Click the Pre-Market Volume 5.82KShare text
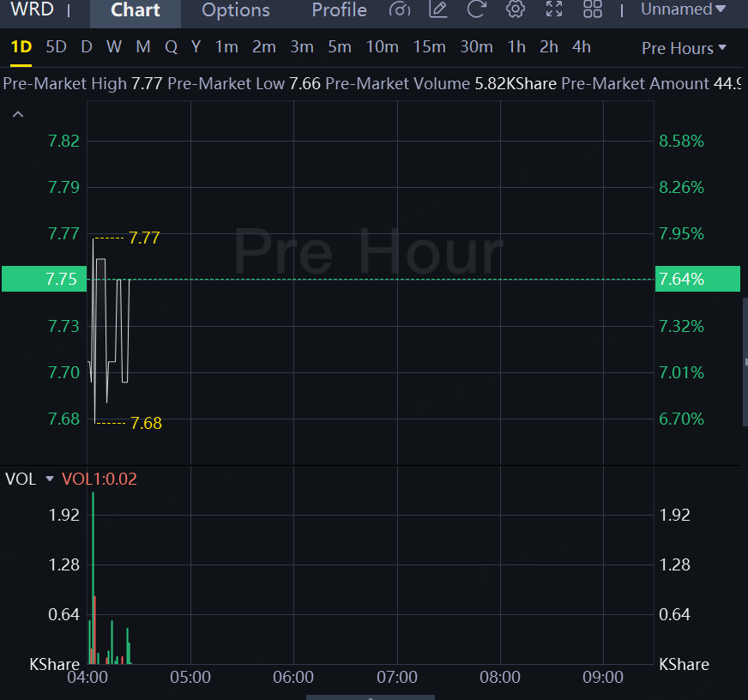 (441, 83)
